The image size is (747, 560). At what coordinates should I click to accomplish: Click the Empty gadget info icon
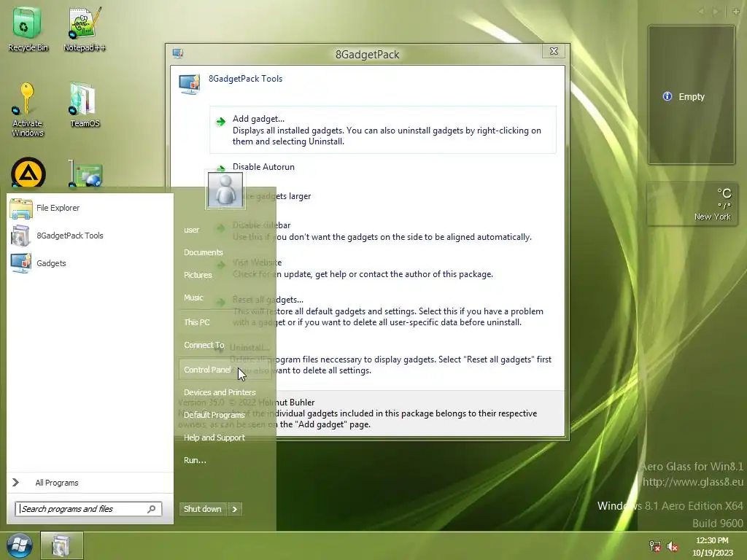[667, 97]
